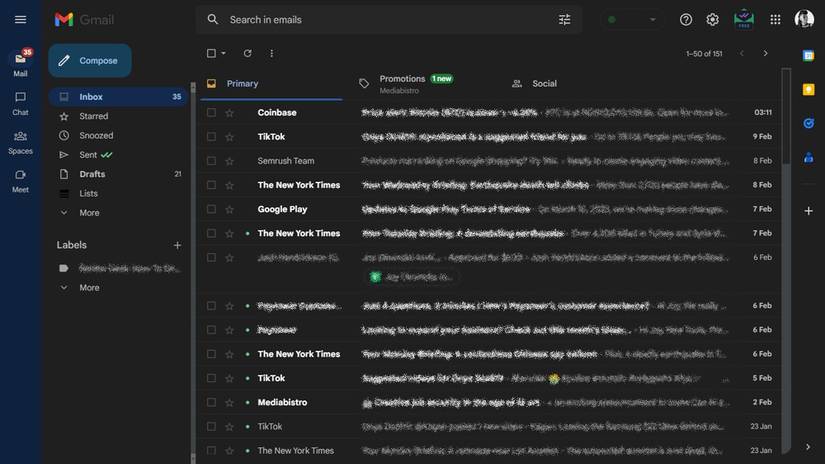Image resolution: width=825 pixels, height=464 pixels.
Task: Switch to the Social tab
Action: point(544,84)
